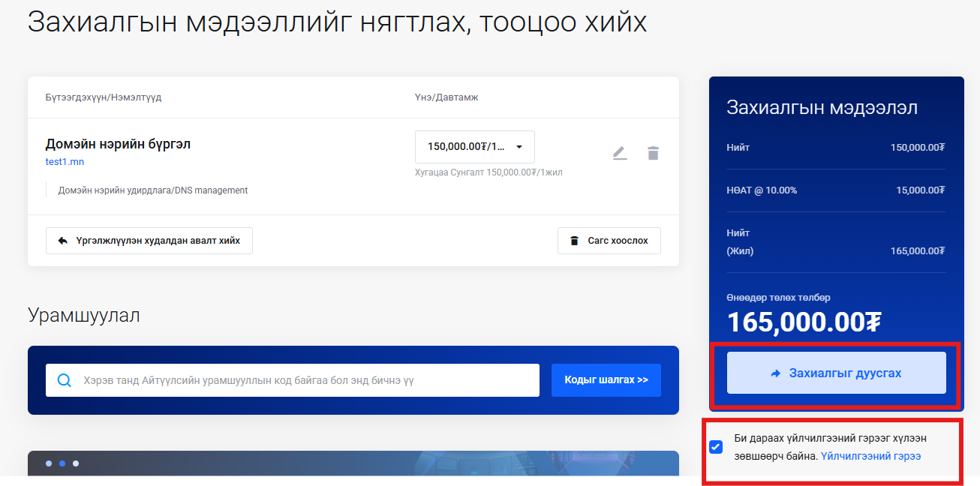
Task: Click the 165,000.00₮ total due today amount
Action: 803,322
